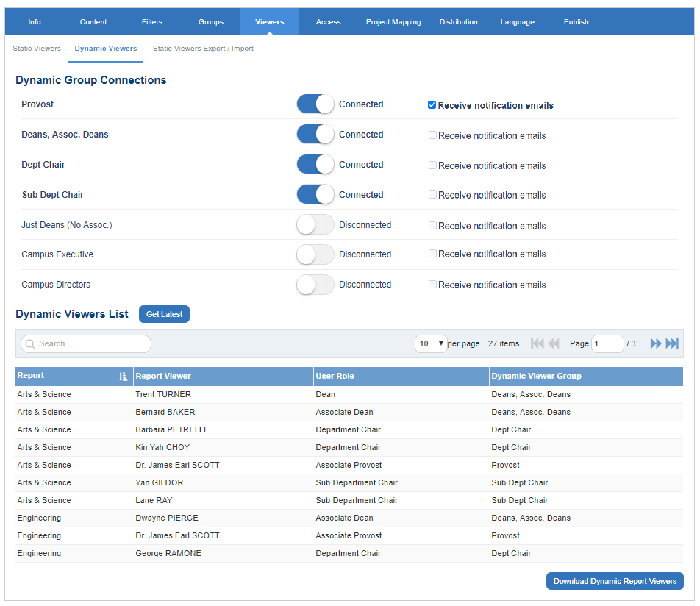700x606 pixels.
Task: Disconnect the Provost group toggle
Action: (315, 104)
